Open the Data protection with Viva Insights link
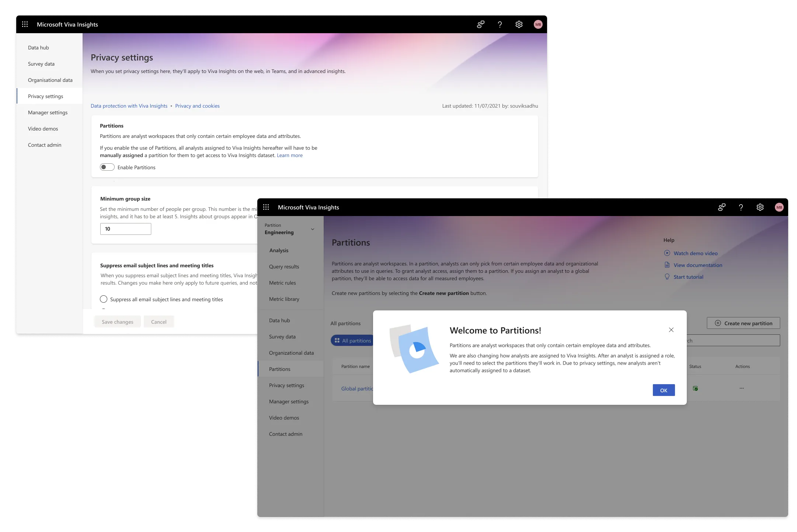Viewport: 797px width, 532px height. (129, 106)
